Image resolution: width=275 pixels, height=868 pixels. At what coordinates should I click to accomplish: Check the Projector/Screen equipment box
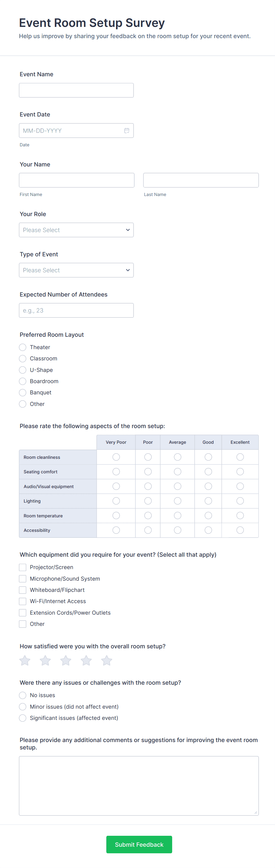[x=22, y=567]
